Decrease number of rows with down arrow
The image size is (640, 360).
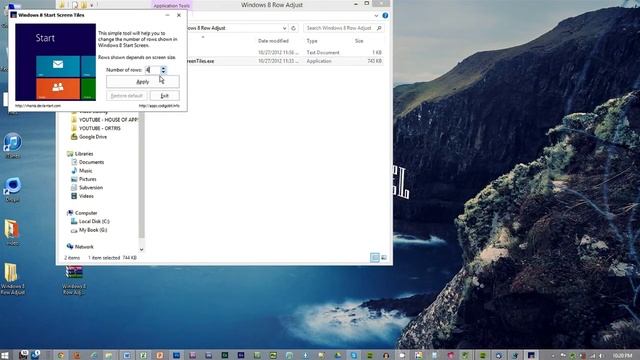pos(163,72)
